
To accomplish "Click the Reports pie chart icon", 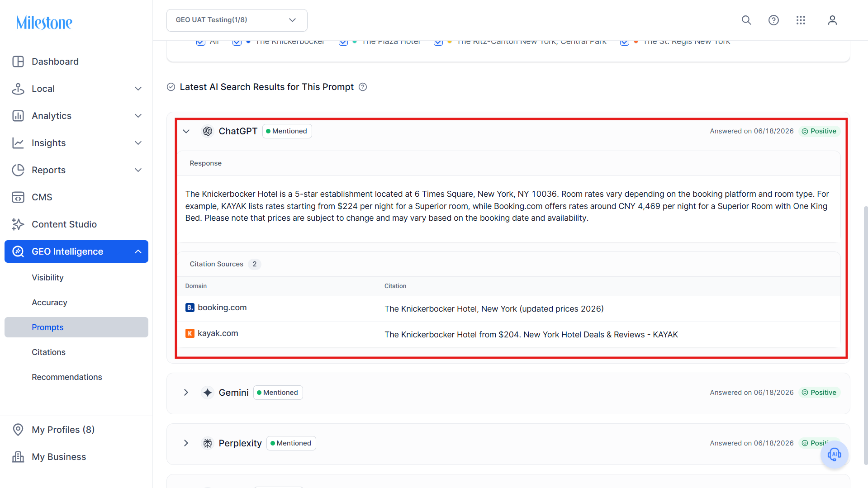I will [x=18, y=170].
